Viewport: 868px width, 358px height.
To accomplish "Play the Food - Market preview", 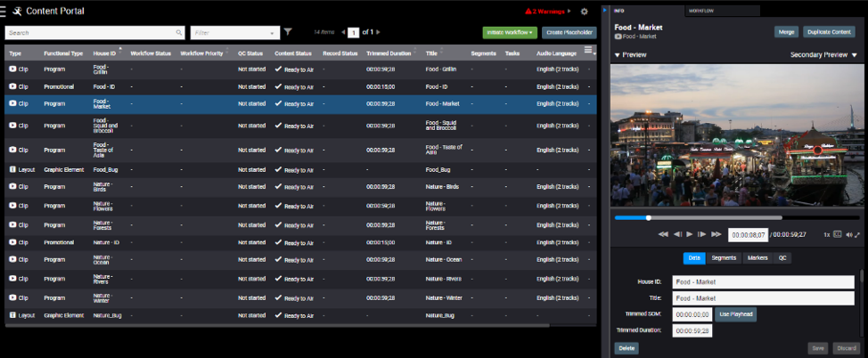I will 690,234.
